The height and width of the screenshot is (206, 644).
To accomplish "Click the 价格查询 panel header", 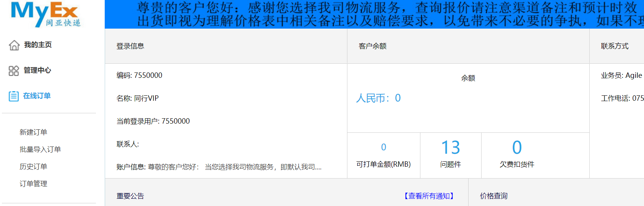I will [x=493, y=196].
